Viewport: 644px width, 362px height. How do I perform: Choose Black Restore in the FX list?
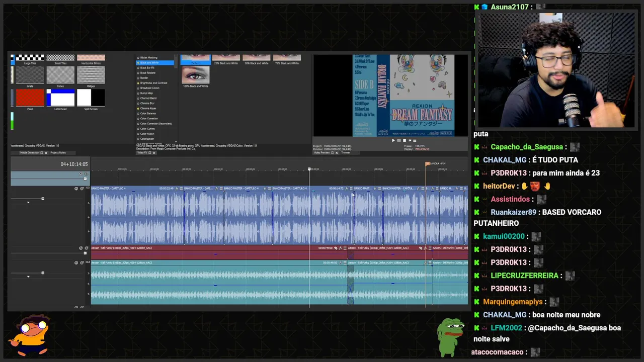click(148, 73)
